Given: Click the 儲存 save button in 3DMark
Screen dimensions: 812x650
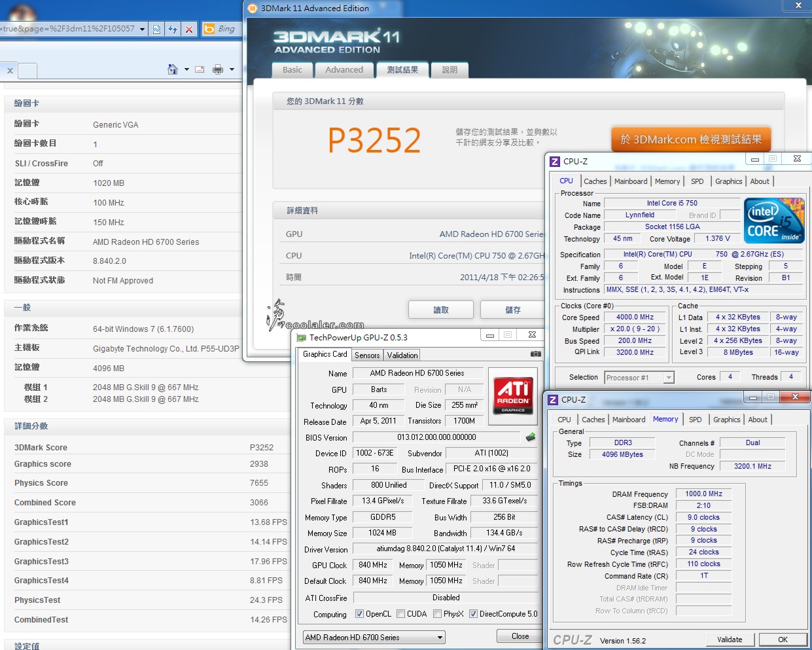Looking at the screenshot, I should [513, 310].
